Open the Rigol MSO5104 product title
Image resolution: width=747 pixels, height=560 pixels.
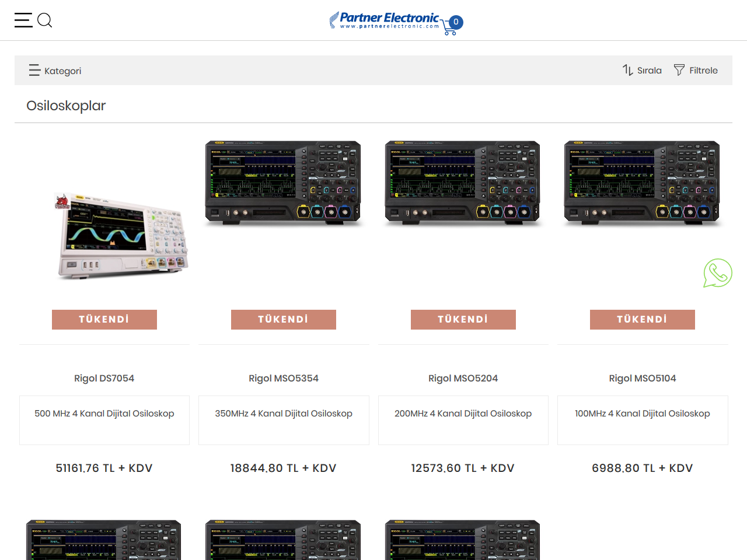[x=643, y=378]
